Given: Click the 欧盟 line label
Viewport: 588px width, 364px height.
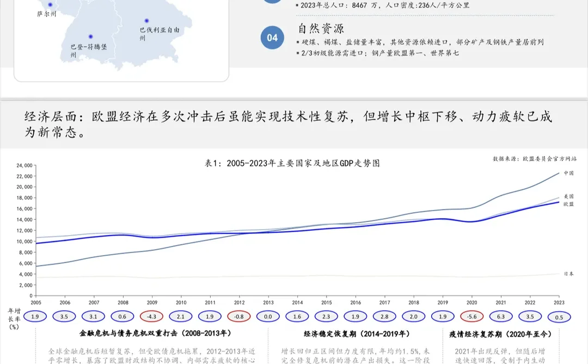Looking at the screenshot, I should [x=569, y=204].
